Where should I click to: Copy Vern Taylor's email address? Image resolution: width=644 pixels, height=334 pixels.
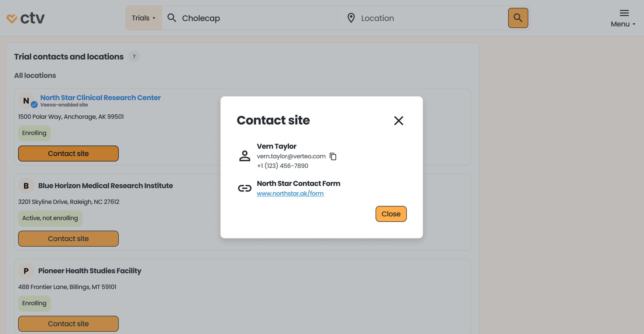coord(333,156)
